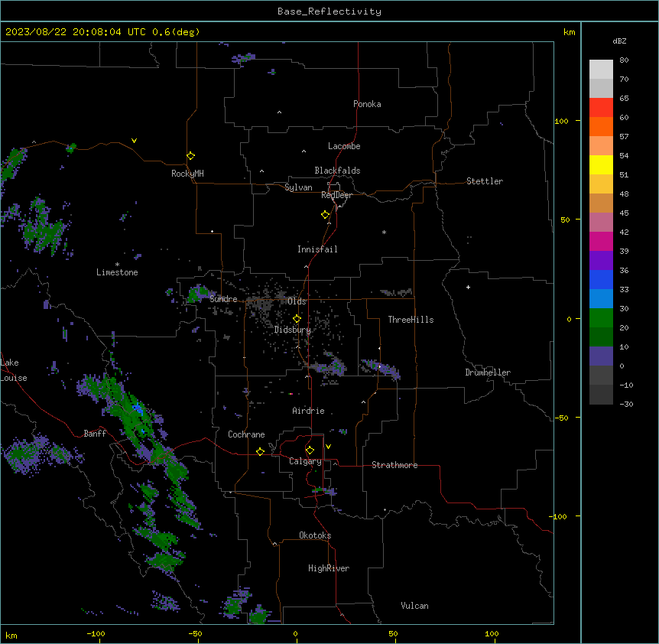Select the Banff label
Viewport: 659px width, 644px height.
[95, 434]
